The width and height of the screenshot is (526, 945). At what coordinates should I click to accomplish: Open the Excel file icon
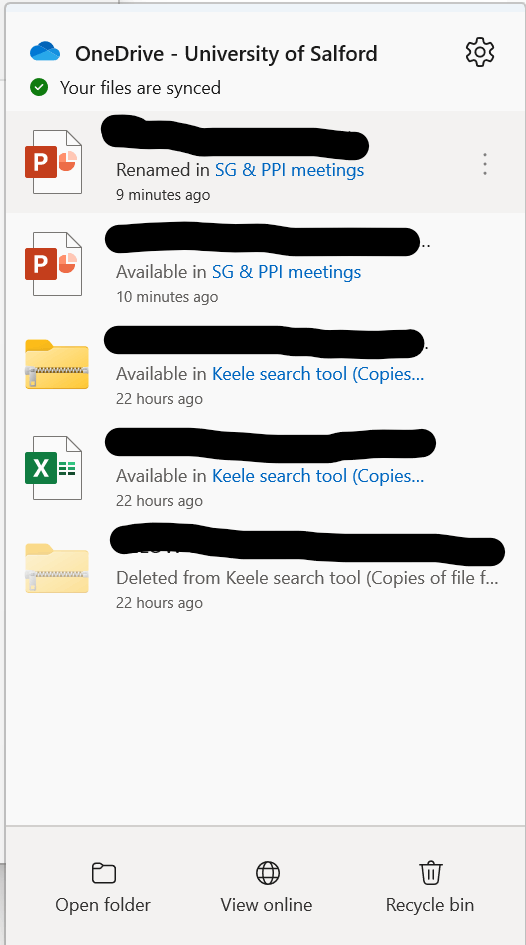(53, 468)
